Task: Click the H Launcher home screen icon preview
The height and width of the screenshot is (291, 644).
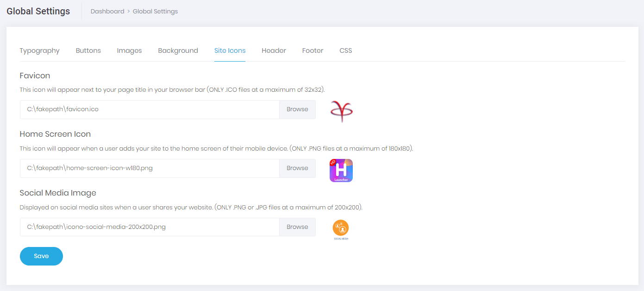Action: (341, 171)
